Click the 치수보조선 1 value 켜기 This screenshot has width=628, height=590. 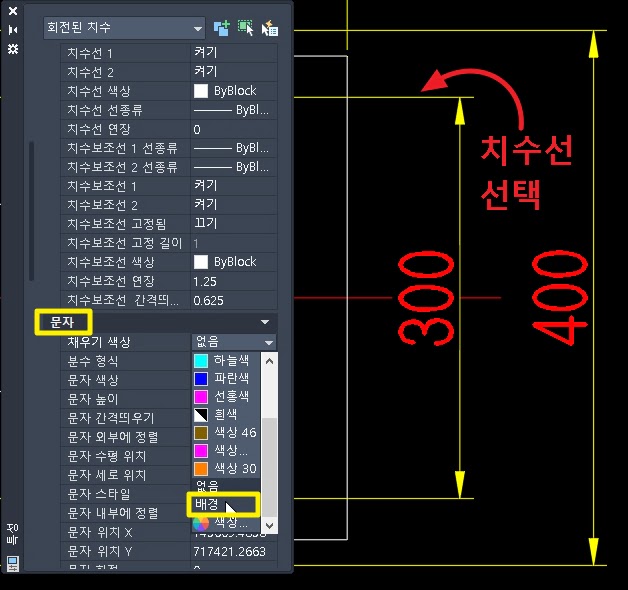coord(234,186)
